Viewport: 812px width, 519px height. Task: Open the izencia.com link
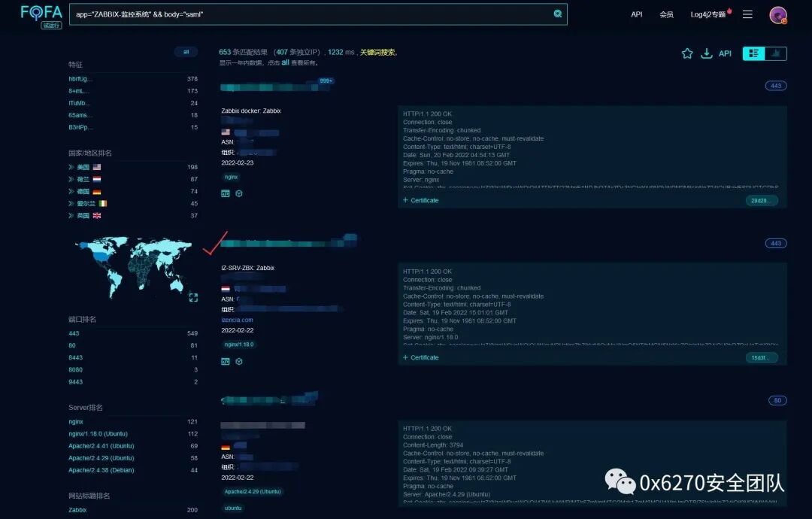tap(237, 320)
